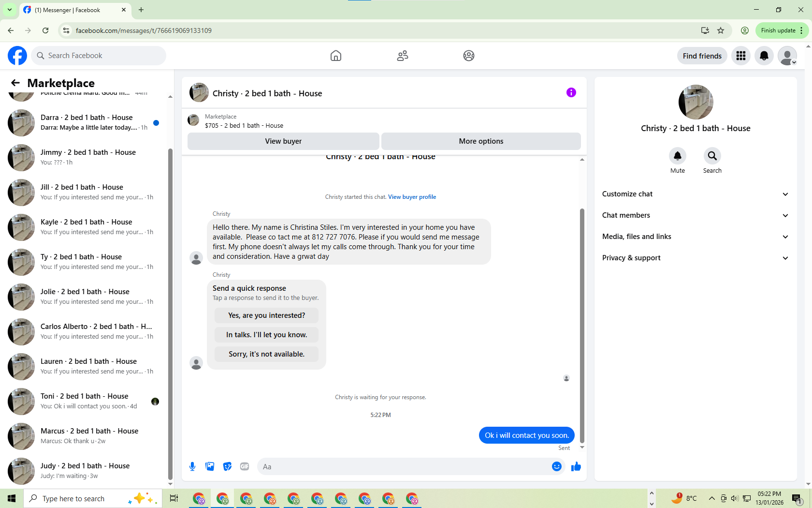812x508 pixels.
Task: Show hidden system tray icons
Action: [x=711, y=498]
